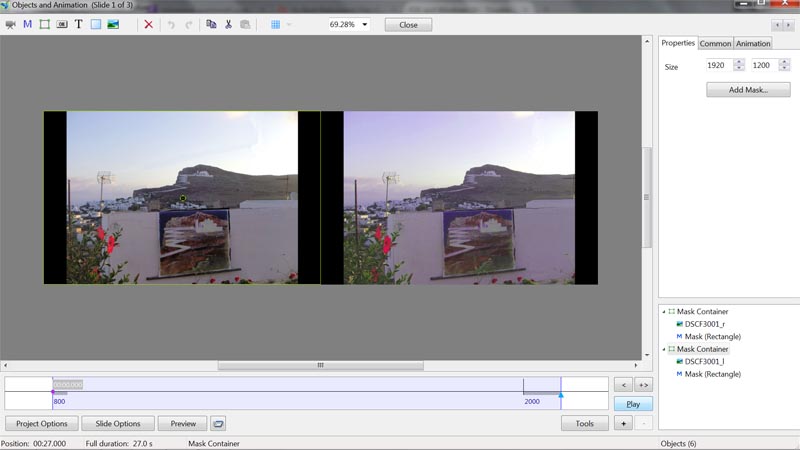Click the video camera icon in toolbar
The width and height of the screenshot is (800, 450).
10,24
